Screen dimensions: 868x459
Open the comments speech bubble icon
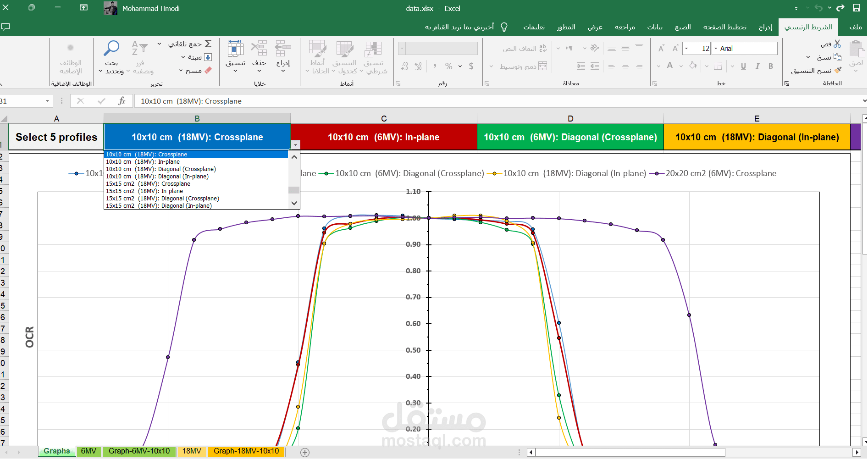6,27
